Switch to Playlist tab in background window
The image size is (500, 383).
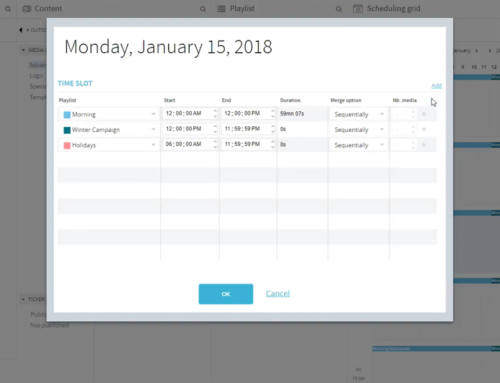coord(236,9)
